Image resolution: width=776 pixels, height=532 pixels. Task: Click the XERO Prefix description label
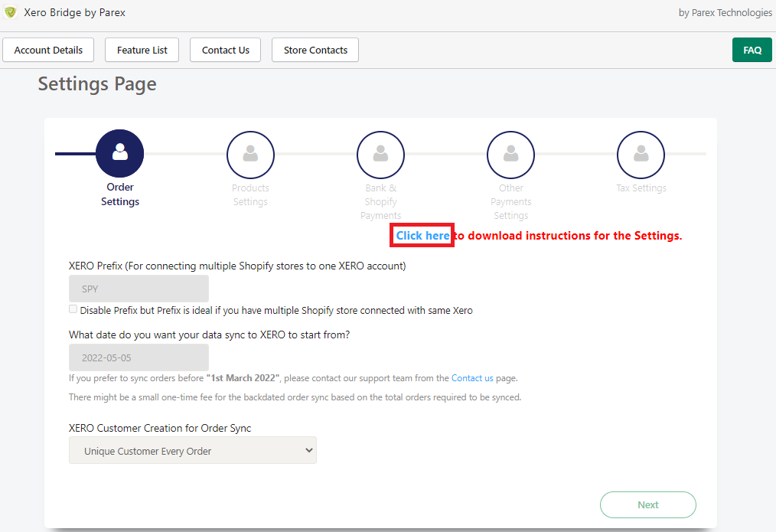(x=237, y=266)
